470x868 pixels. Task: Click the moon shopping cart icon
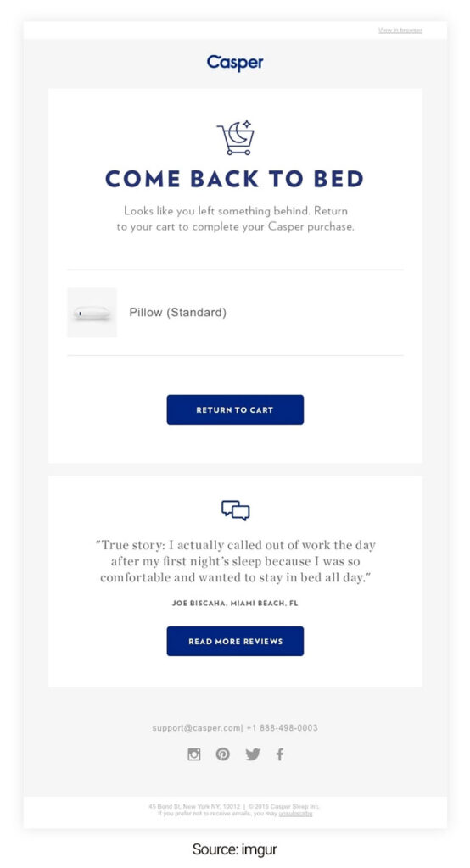coord(236,137)
